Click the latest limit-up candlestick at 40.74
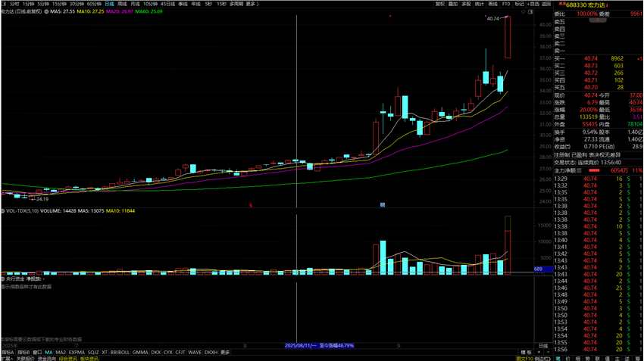644x361 pixels. [x=508, y=37]
